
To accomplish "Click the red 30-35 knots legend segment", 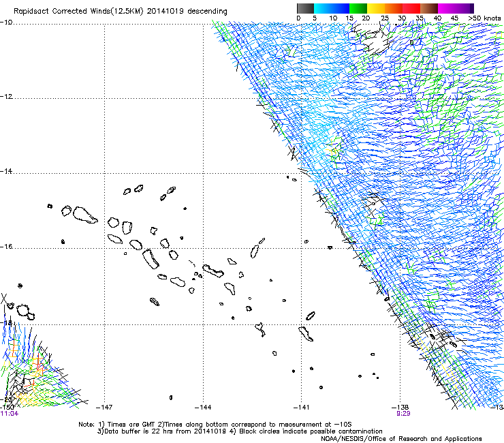I will point(411,8).
